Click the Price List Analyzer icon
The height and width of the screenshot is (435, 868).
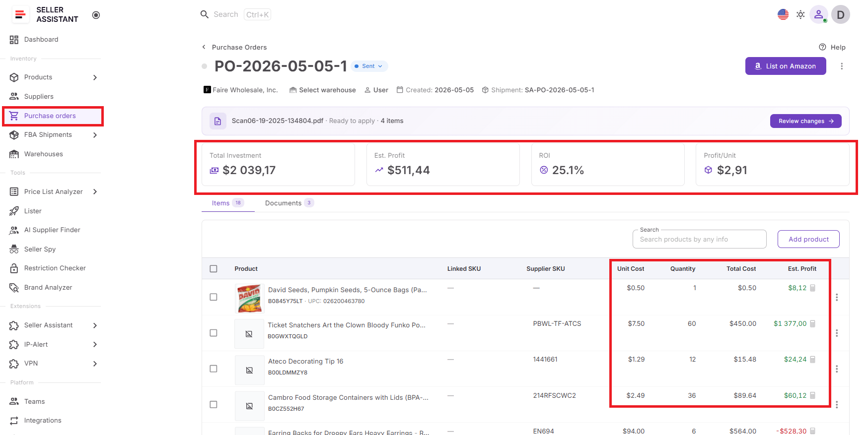point(14,192)
